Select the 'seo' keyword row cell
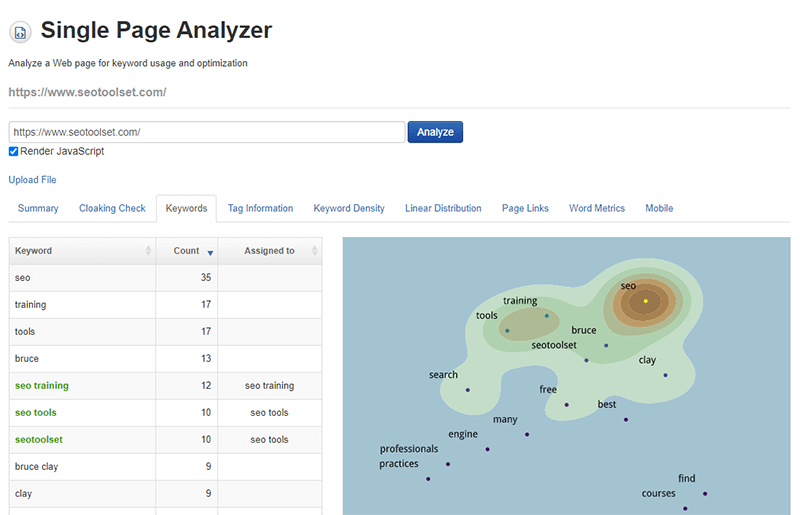 click(82, 278)
